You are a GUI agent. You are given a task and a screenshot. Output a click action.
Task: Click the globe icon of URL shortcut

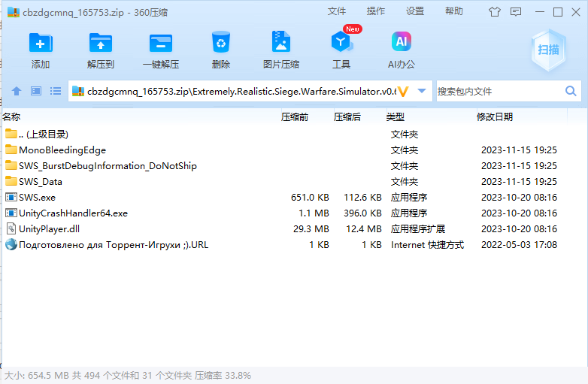click(11, 245)
